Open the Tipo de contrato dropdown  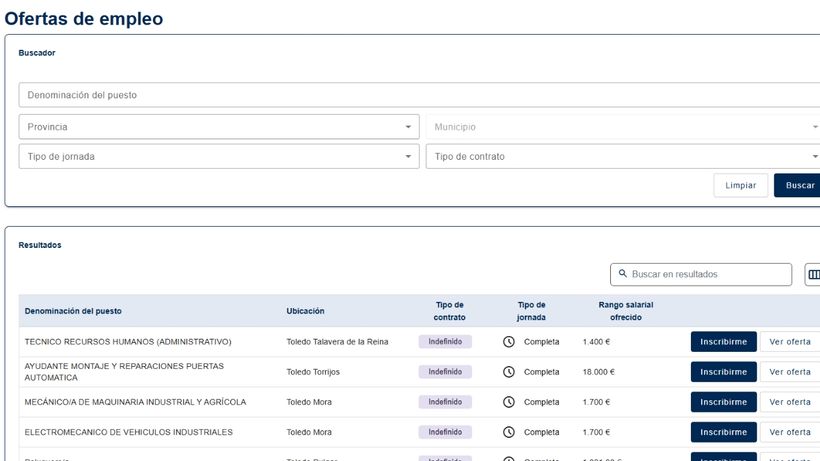[x=622, y=157]
